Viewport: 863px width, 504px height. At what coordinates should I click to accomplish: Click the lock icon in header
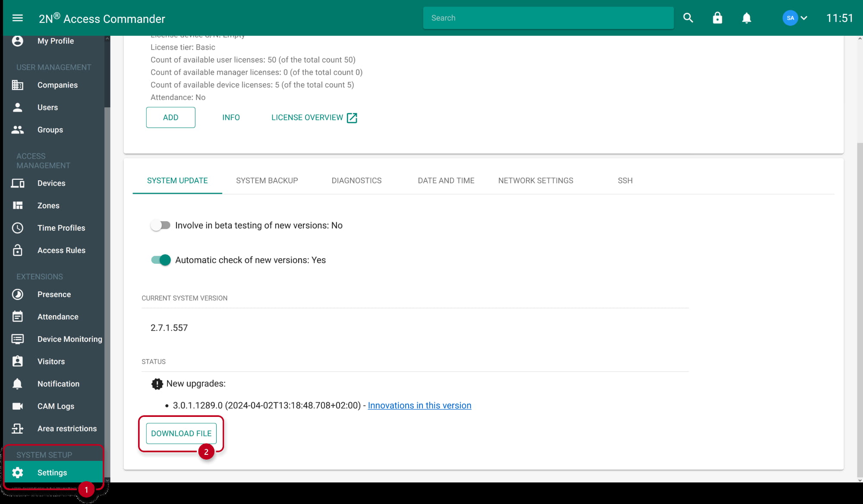[718, 18]
